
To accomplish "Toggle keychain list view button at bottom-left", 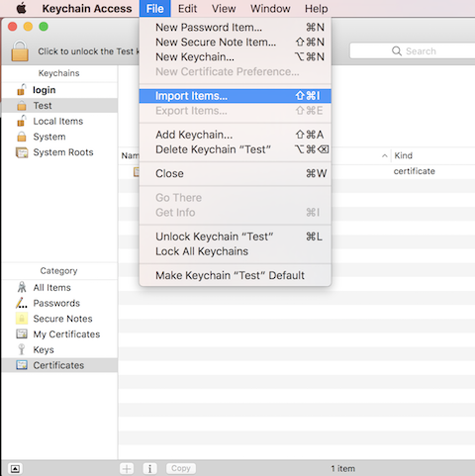I will [x=15, y=468].
